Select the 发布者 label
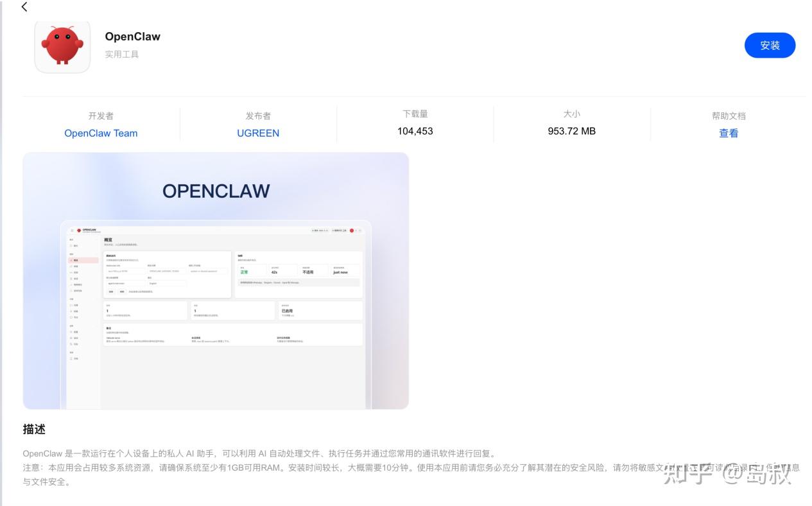Screen dimensions: 812x506 coord(258,116)
